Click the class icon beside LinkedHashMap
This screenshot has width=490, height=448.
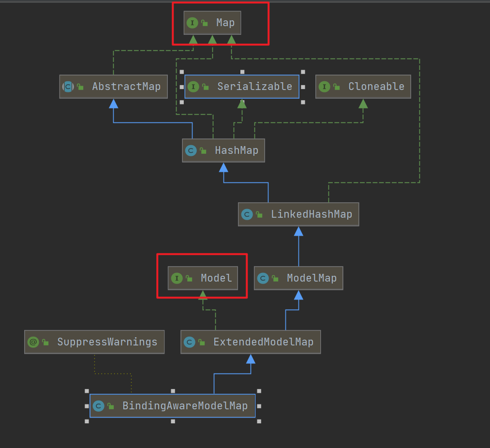click(247, 214)
